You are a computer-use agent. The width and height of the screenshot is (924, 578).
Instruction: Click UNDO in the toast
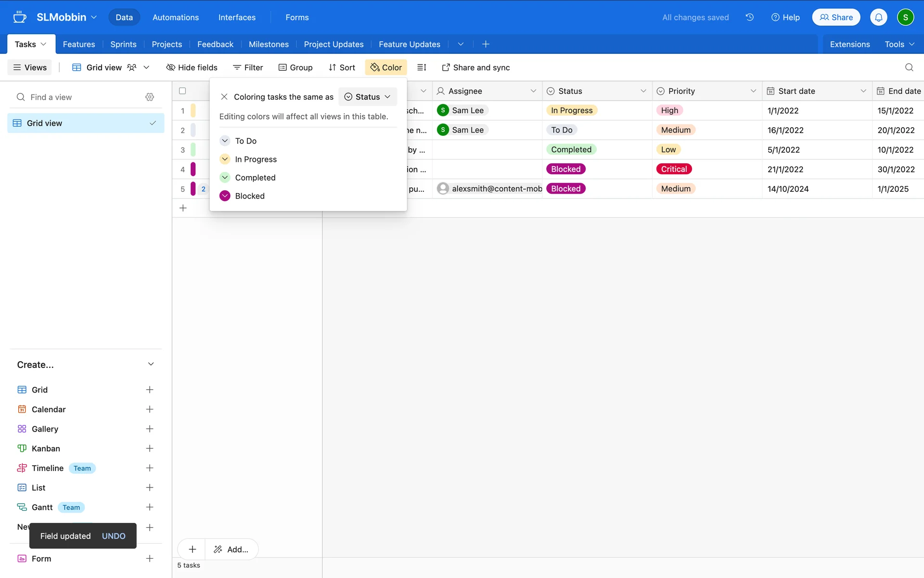click(114, 536)
